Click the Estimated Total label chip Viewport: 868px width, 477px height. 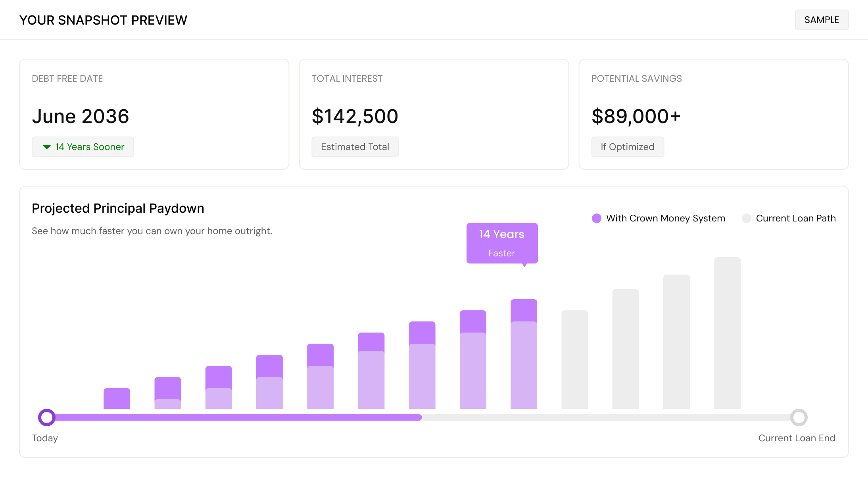[x=355, y=147]
